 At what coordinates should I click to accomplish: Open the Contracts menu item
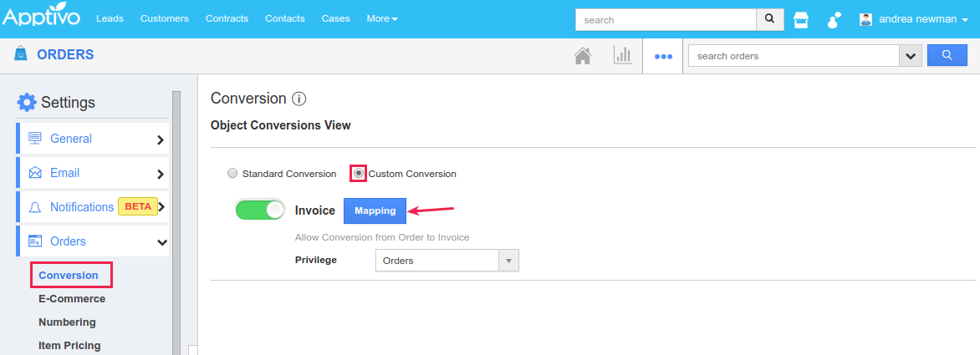pos(227,19)
